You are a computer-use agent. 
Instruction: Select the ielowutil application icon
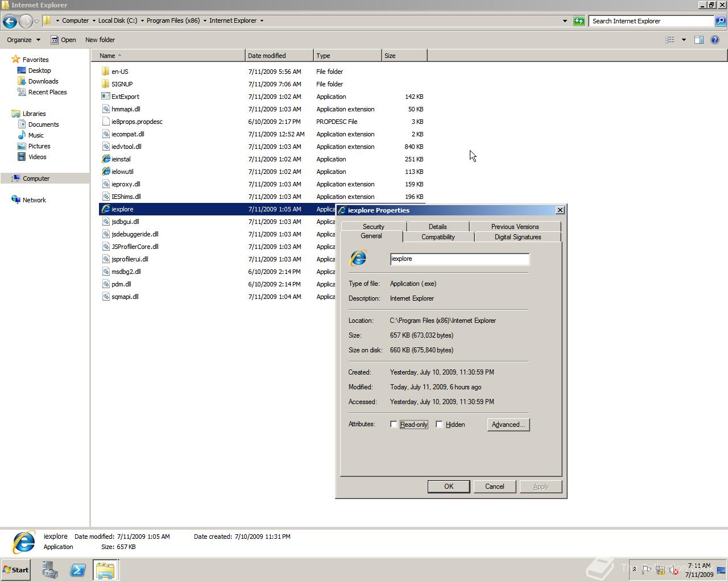106,172
